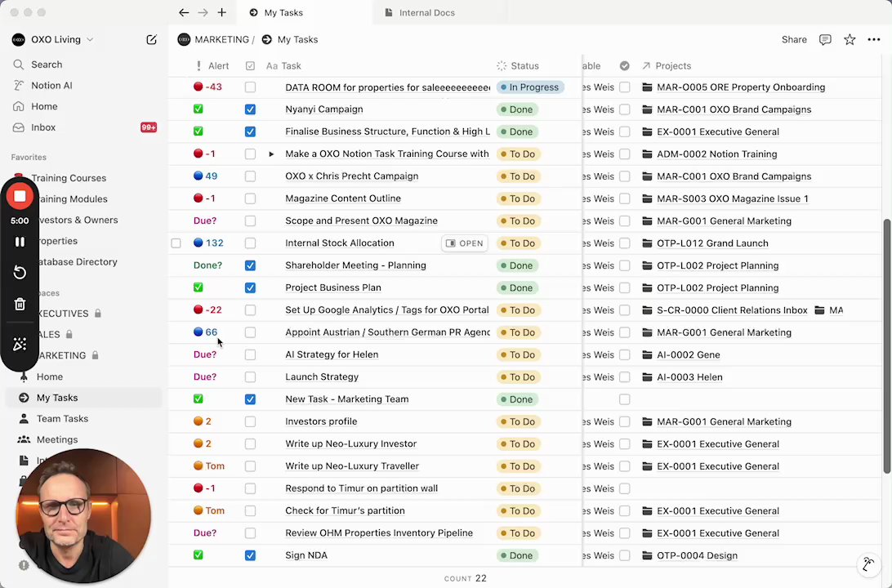Screen dimensions: 892x588
Task: Tick the Launch Strategy task checkbox
Action: [250, 377]
